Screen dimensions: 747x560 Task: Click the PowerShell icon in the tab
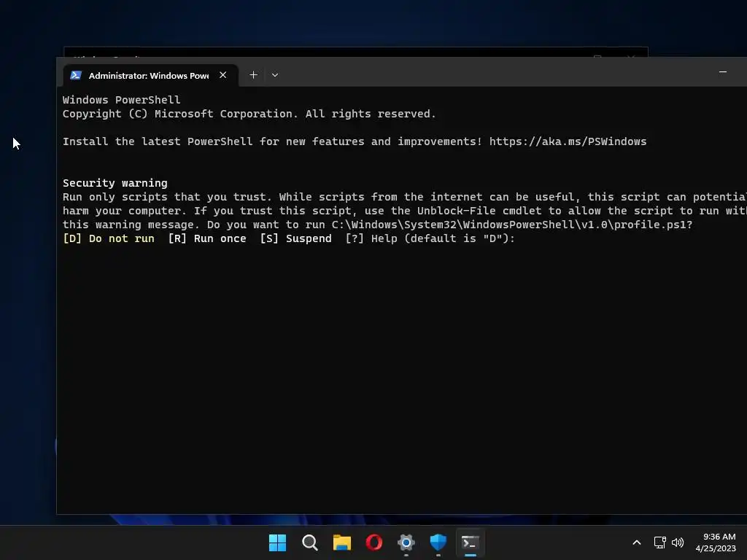point(76,75)
